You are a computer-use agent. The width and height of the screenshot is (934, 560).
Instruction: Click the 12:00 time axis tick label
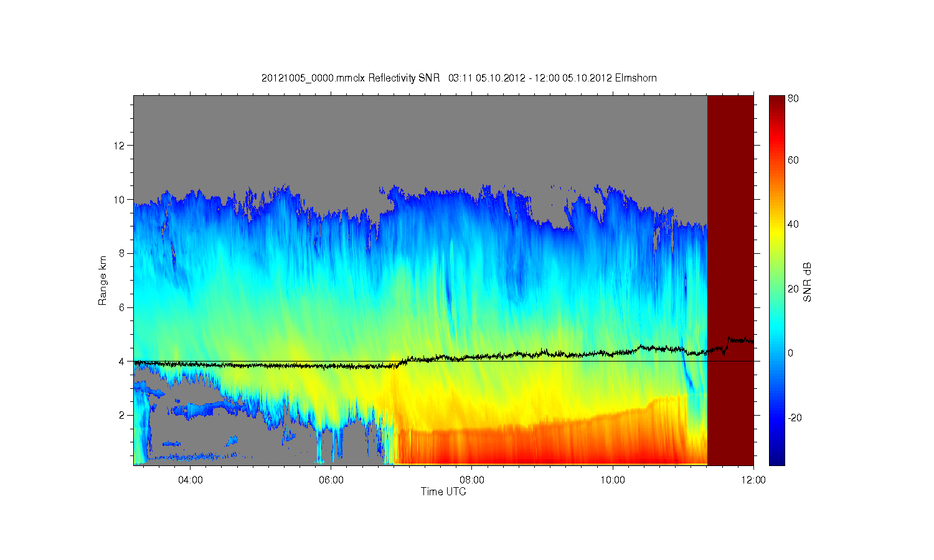(x=753, y=480)
